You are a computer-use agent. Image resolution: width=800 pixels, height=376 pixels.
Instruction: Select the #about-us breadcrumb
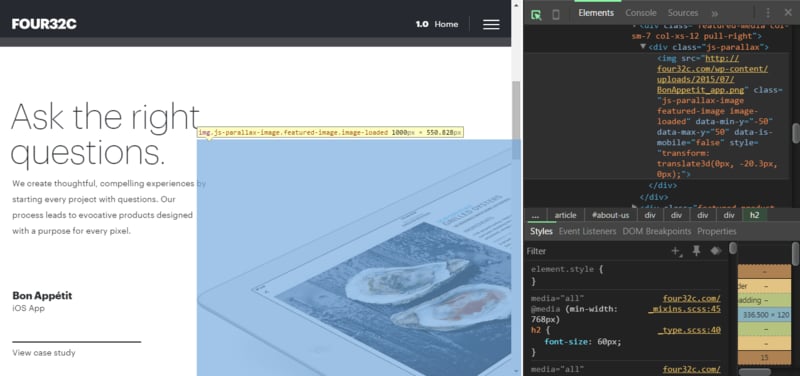pos(610,215)
